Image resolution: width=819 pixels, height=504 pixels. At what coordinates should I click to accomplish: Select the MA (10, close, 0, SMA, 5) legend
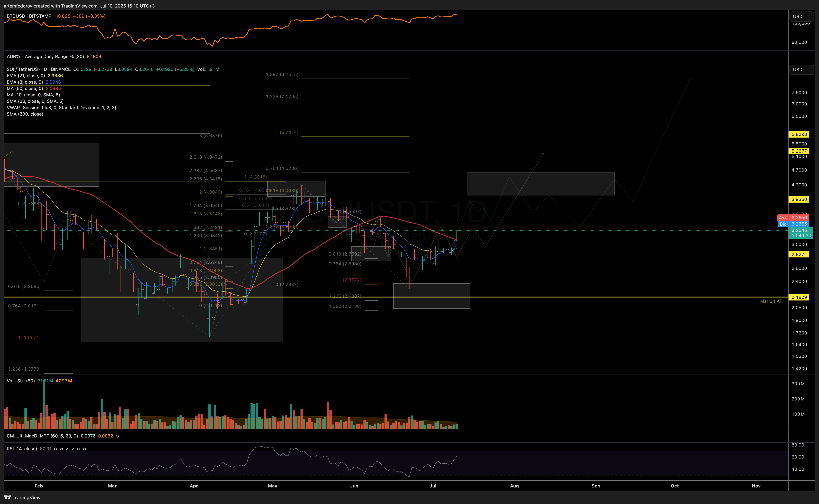click(x=33, y=95)
